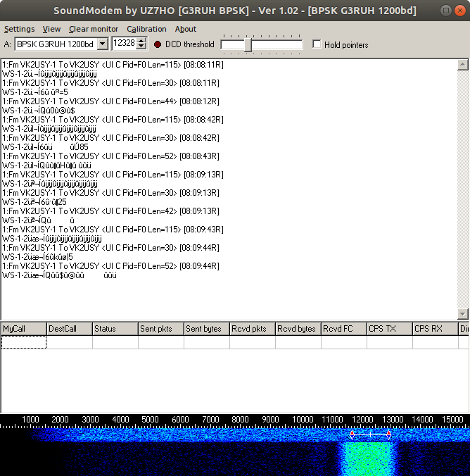Select the empty first MyCall table cell
This screenshot has height=476, width=470.
24,342
